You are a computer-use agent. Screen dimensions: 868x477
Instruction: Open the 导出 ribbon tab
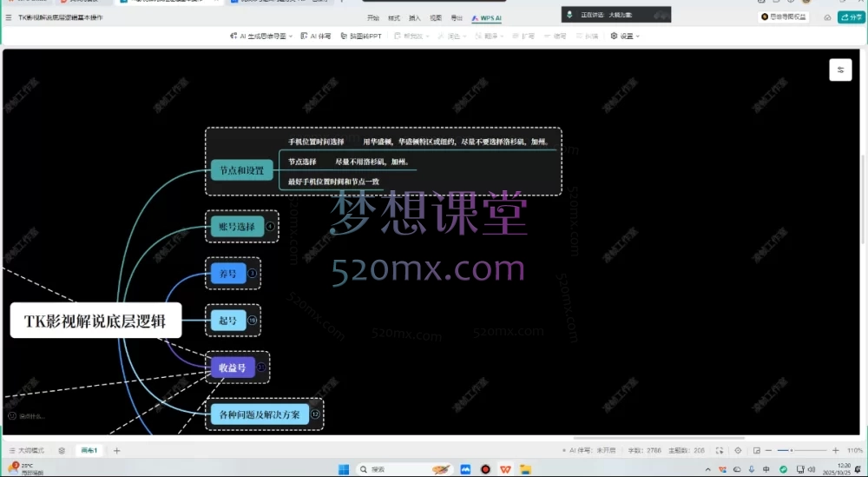click(x=457, y=18)
